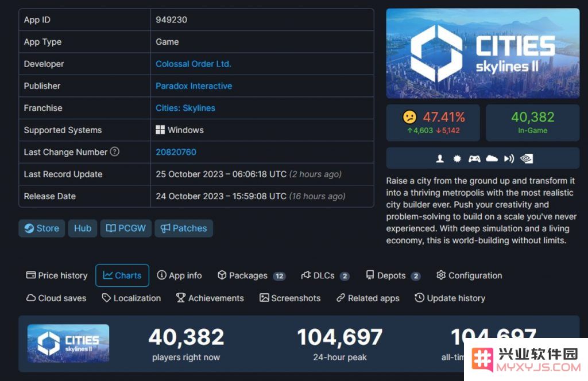Click the "Last Record Update" row label
Image resolution: width=588 pixels, height=381 pixels.
[63, 174]
